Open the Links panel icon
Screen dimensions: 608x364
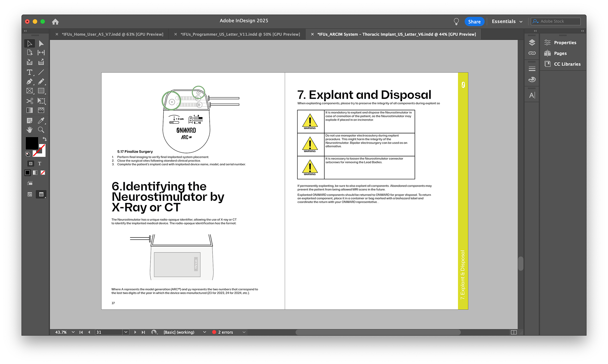pyautogui.click(x=532, y=53)
